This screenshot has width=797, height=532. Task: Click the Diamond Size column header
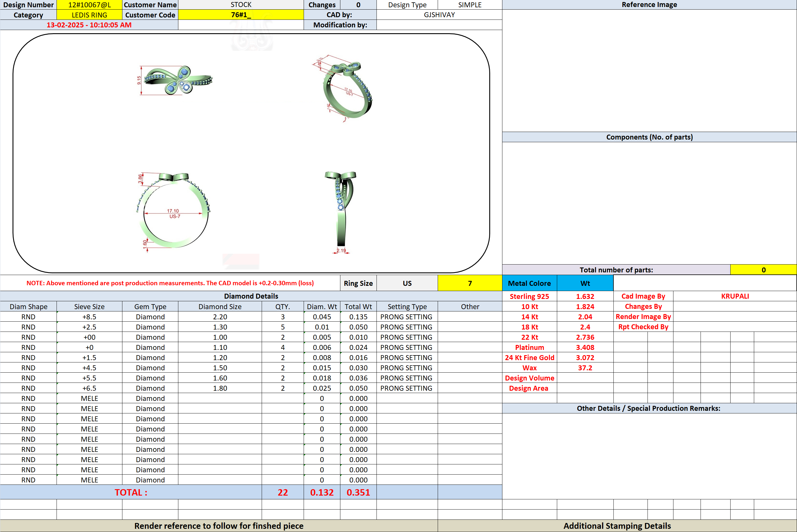[220, 306]
